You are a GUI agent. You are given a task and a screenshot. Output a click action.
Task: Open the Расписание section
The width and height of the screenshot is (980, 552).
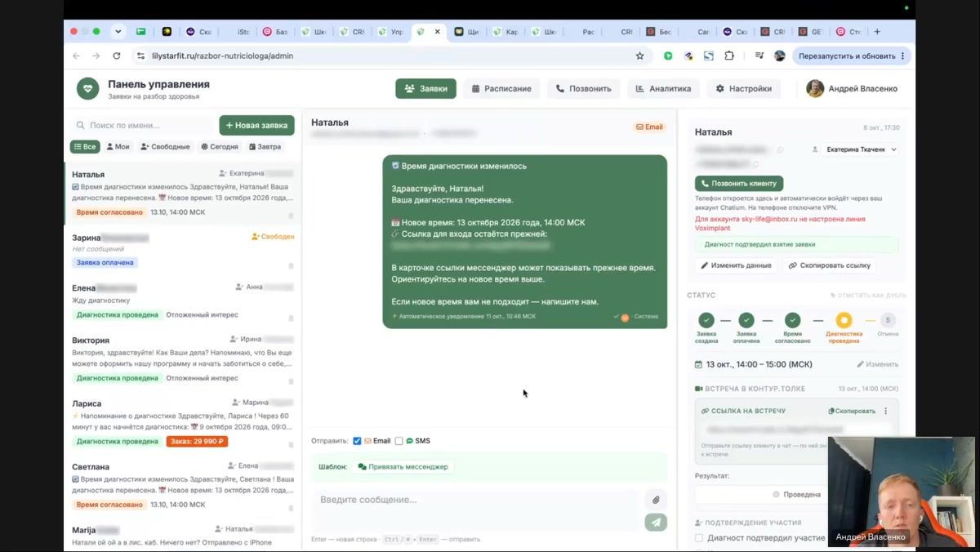click(x=501, y=88)
